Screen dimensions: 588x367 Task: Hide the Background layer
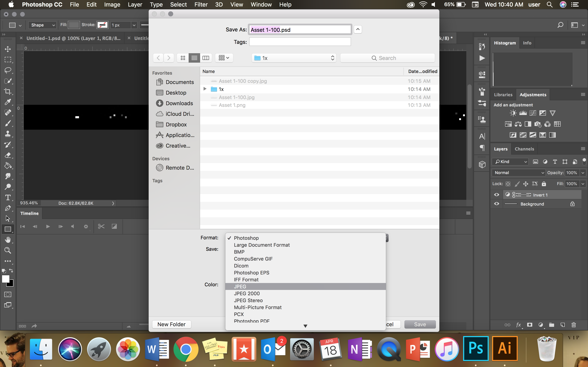click(x=497, y=204)
